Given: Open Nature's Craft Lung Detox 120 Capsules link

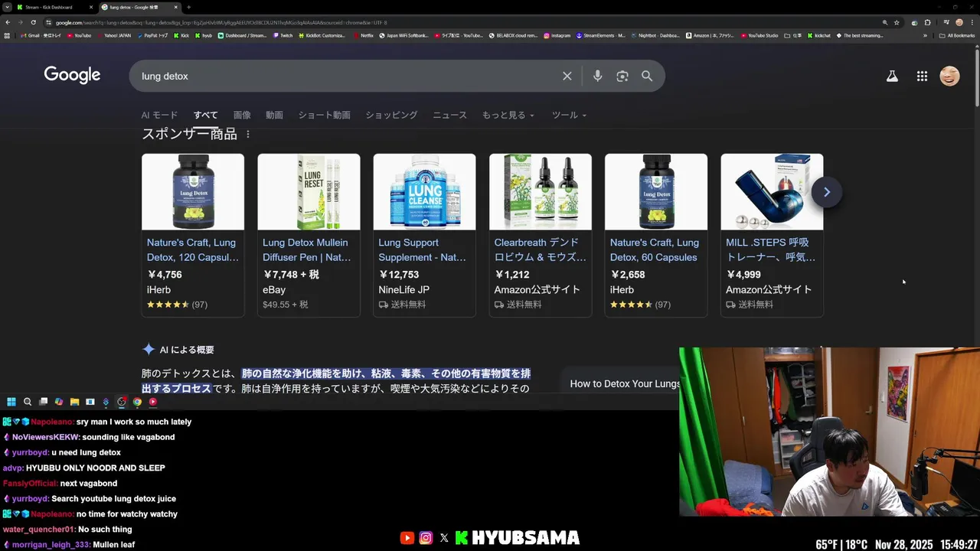Looking at the screenshot, I should (x=192, y=249).
